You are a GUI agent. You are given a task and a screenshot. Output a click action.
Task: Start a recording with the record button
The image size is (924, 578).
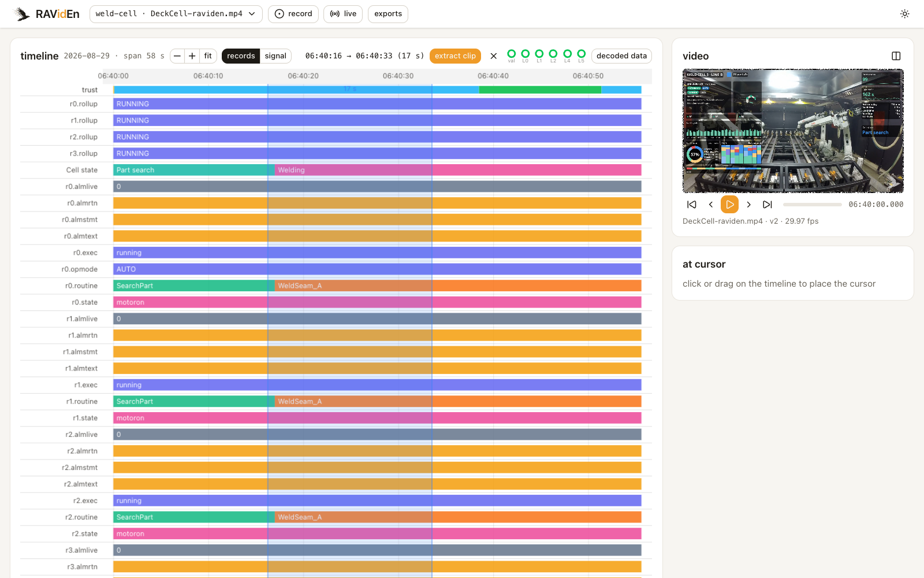(293, 14)
